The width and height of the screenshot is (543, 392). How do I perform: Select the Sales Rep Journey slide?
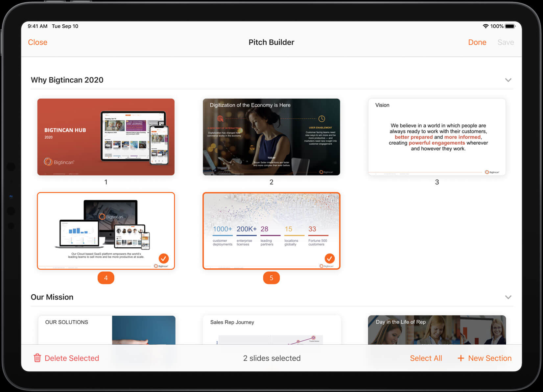coord(272,330)
